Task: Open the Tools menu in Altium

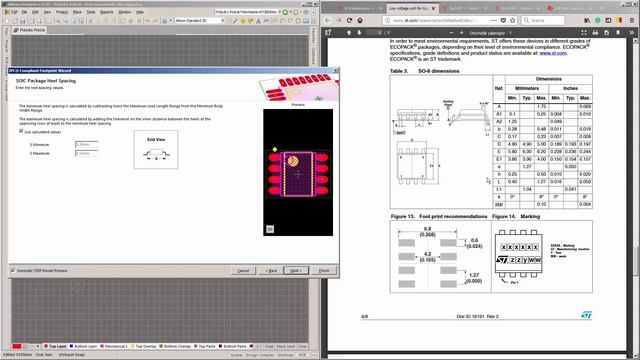Action: coord(91,12)
